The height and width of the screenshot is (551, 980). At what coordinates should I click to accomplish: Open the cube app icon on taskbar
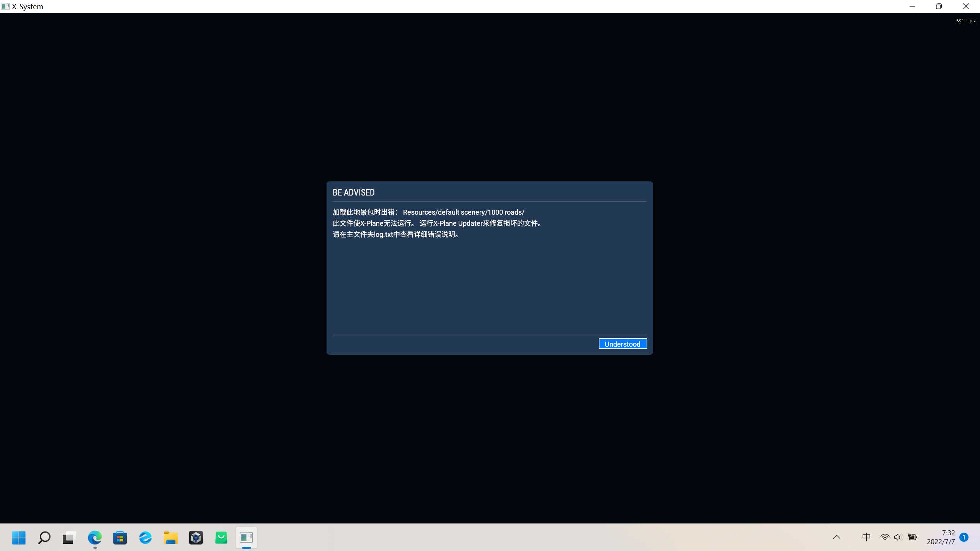[x=196, y=538]
